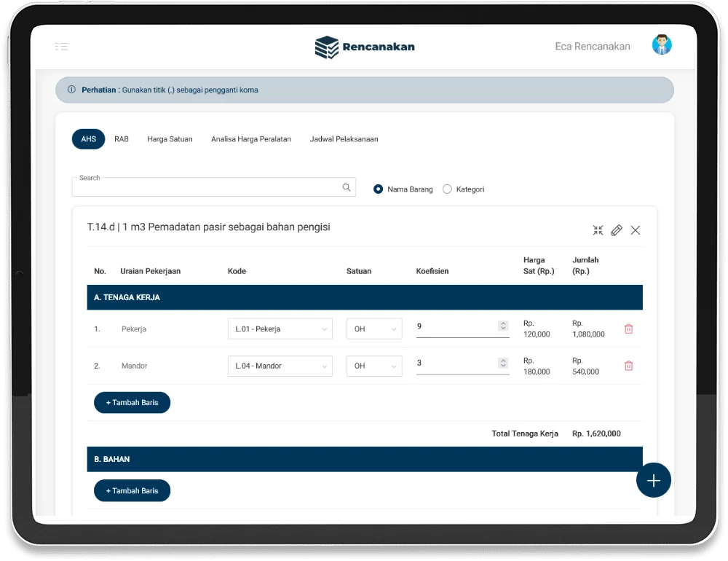Click the search magnifier icon

point(347,187)
